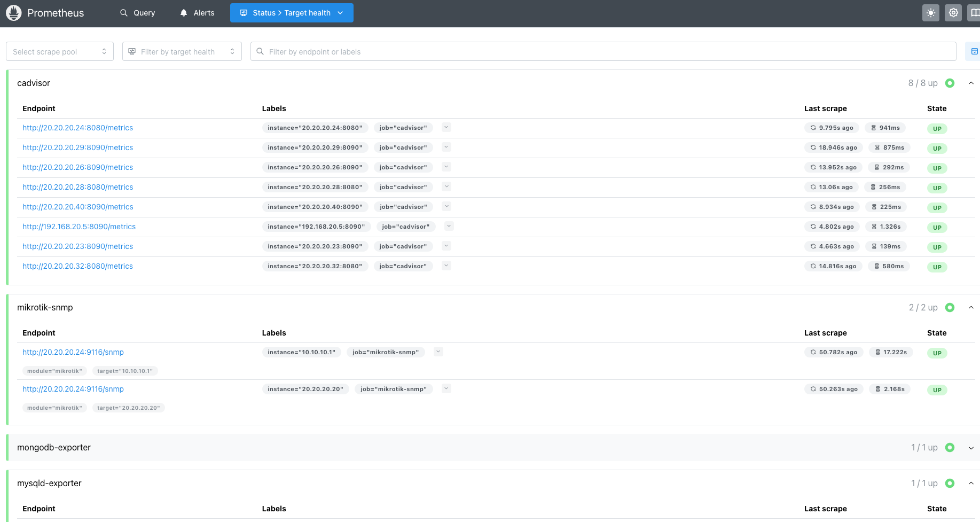Open http://20.20.20.23:8090/metrics link
The height and width of the screenshot is (522, 980).
77,246
